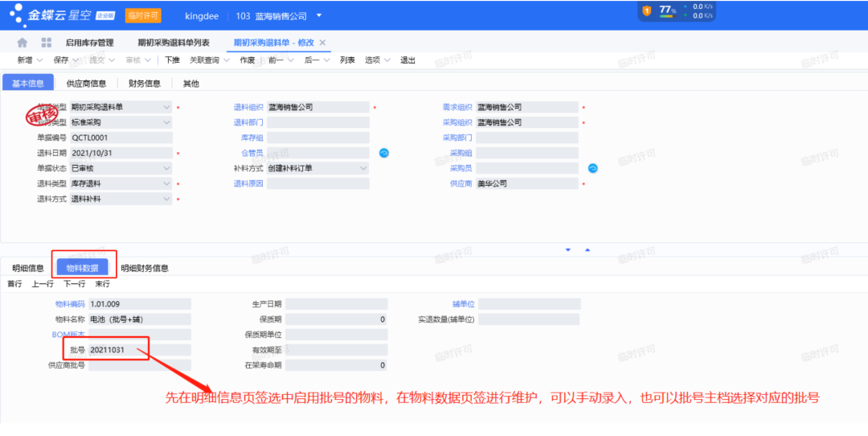Expand the 后一 dropdown arrow
This screenshot has width=868, height=436.
326,60
